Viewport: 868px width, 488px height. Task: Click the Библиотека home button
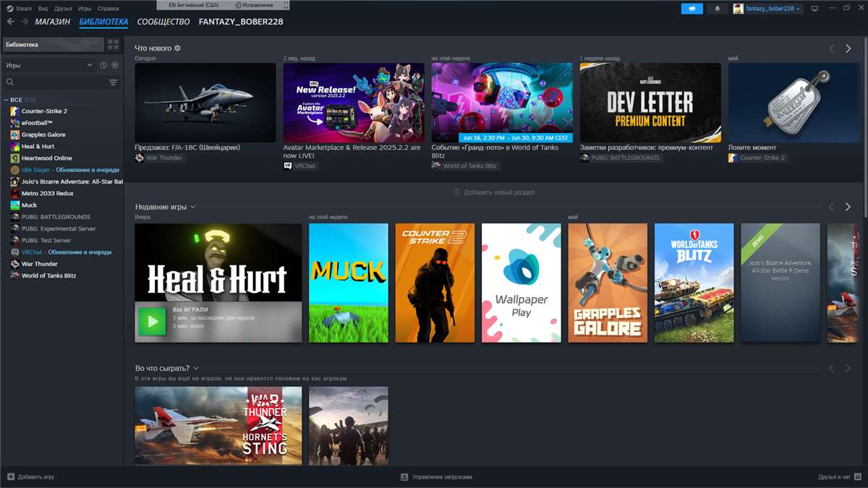tap(54, 45)
